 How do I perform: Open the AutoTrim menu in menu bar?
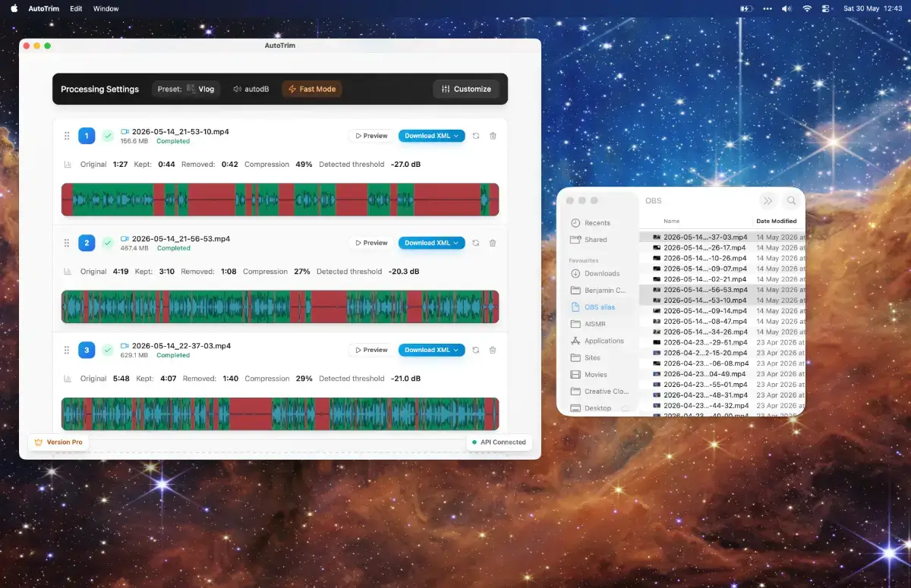click(x=44, y=8)
